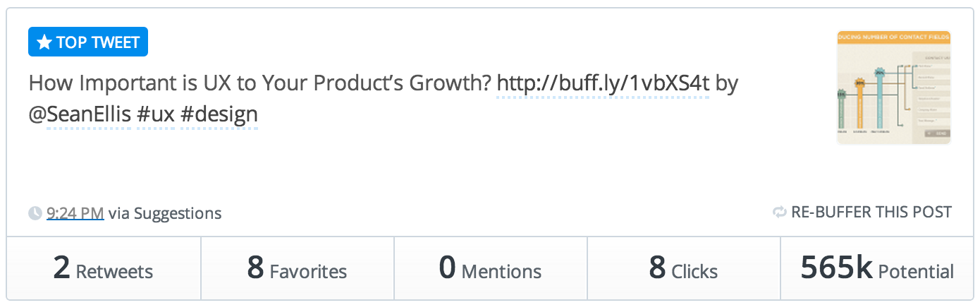Open the 9:24 PM timestamp link
The image size is (980, 305).
coord(75,213)
